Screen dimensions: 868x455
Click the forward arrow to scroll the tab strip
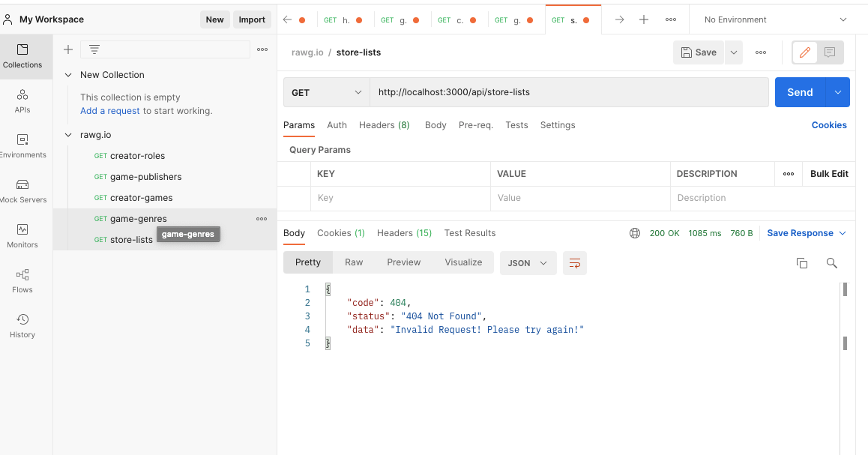tap(619, 20)
